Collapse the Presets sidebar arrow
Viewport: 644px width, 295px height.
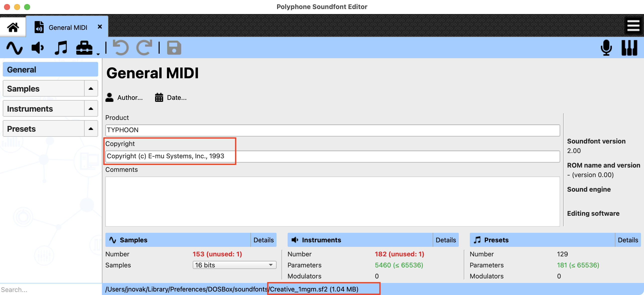[91, 129]
